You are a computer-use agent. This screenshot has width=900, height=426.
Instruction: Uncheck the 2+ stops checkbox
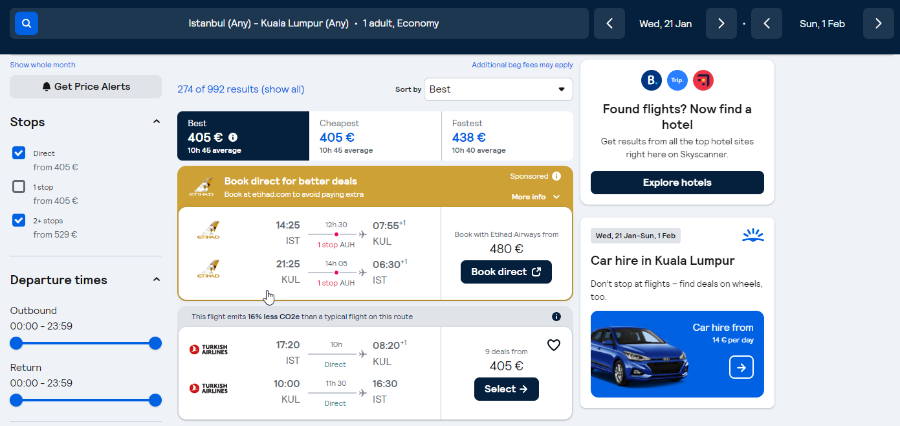[x=19, y=220]
